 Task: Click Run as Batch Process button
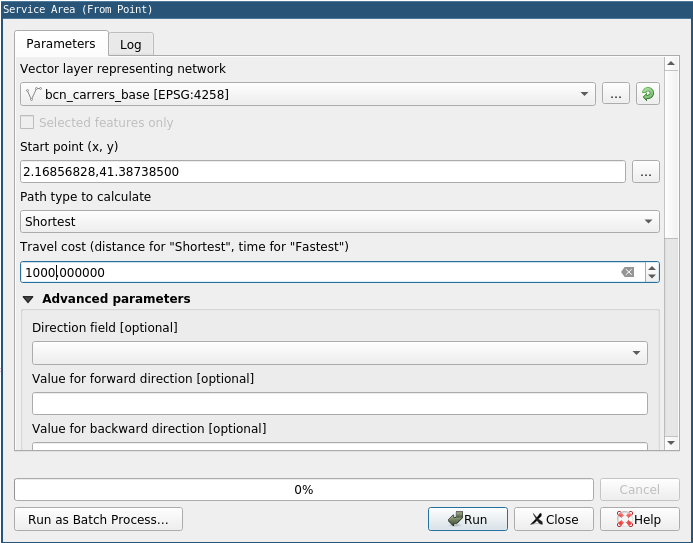tap(98, 519)
